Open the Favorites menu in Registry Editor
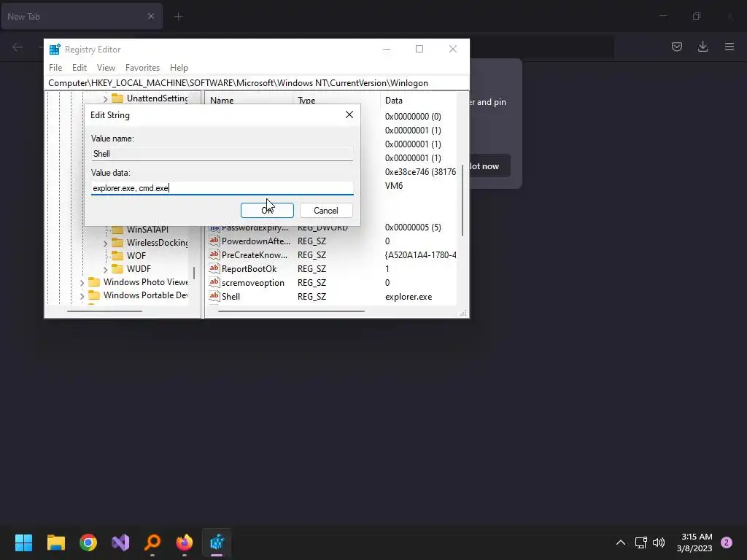The width and height of the screenshot is (747, 560). coord(142,68)
